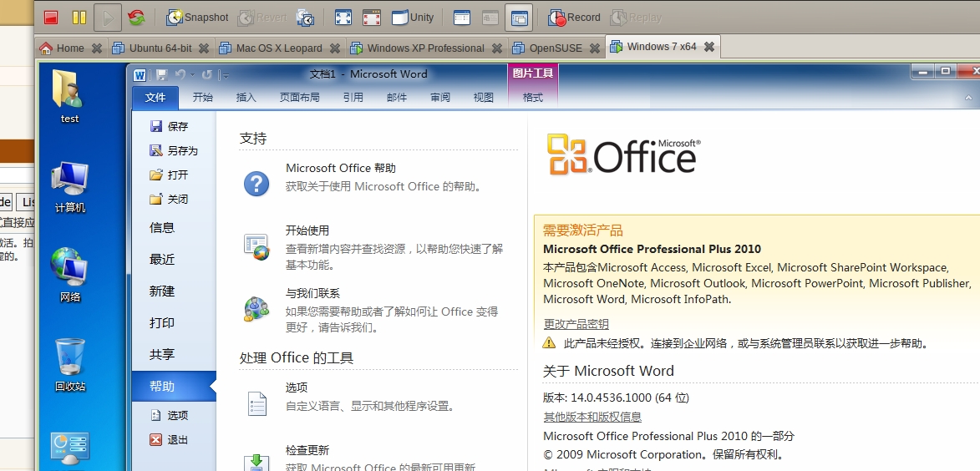Click the undo arrow in quick access toolbar
Screen dimensions: 980x471
180,75
